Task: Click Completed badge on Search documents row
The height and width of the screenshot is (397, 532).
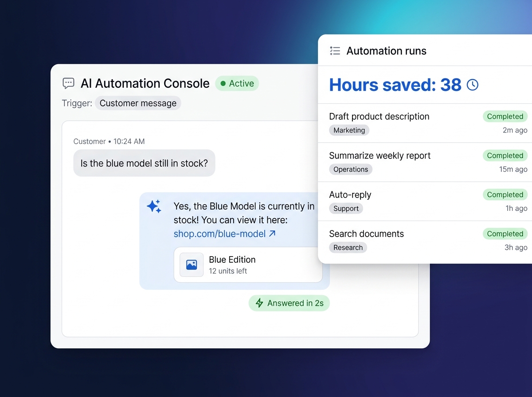Action: 505,234
